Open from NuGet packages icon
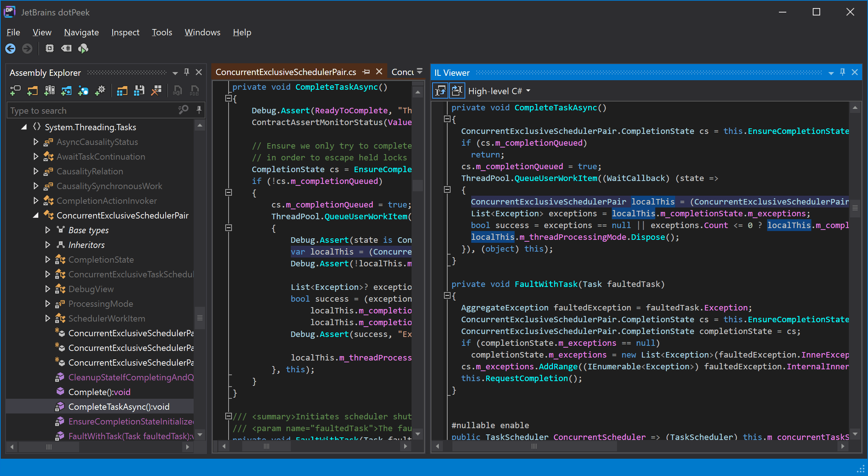 (83, 90)
